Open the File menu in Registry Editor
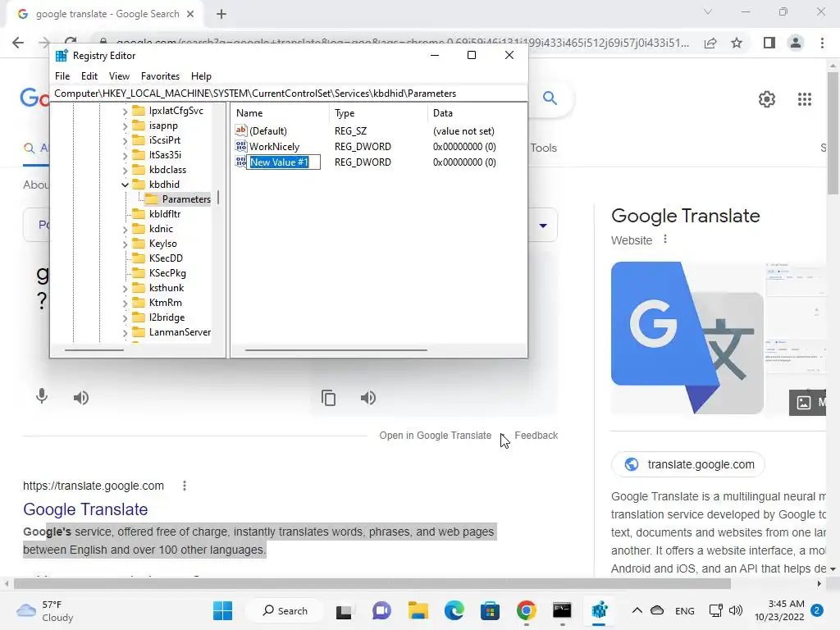This screenshot has width=840, height=630. pos(62,76)
